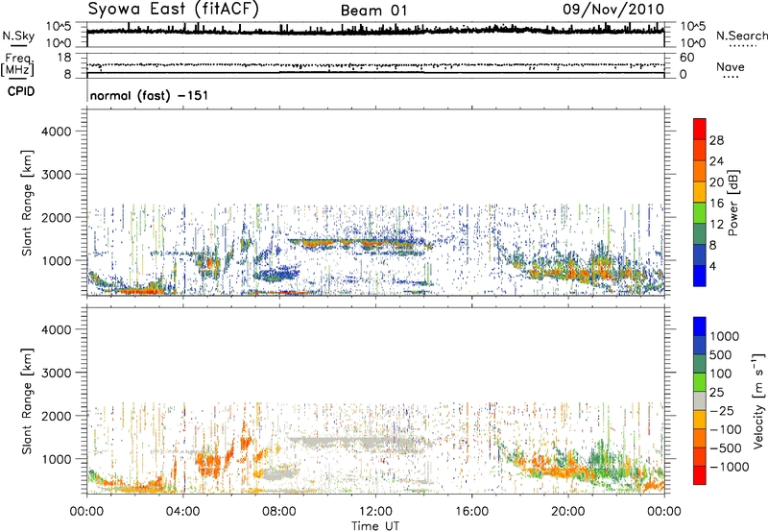Click the '04:00' time axis label
The height and width of the screenshot is (532, 768).
[x=183, y=512]
